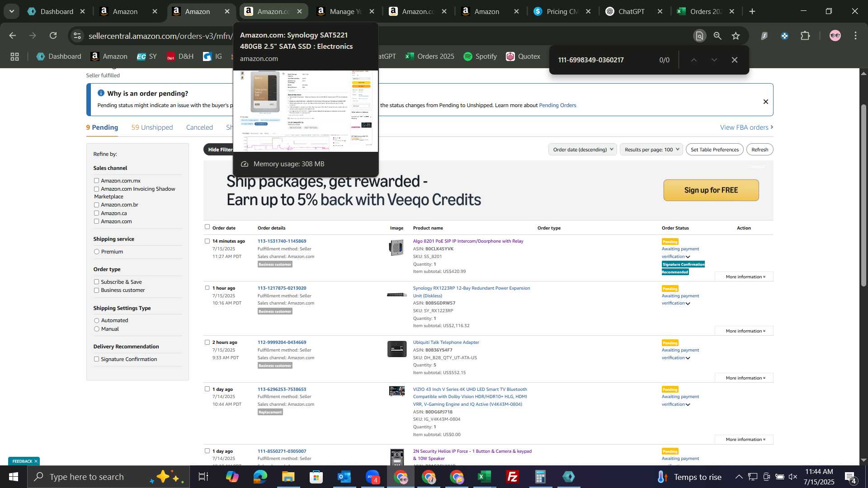The height and width of the screenshot is (488, 868).
Task: Open View FBA orders link
Action: [x=746, y=127]
